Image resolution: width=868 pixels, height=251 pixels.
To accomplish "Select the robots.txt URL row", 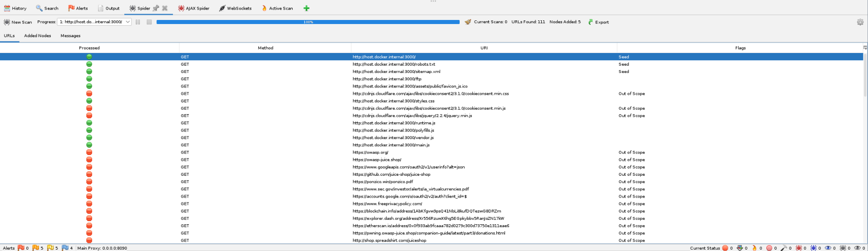I will pos(432,64).
